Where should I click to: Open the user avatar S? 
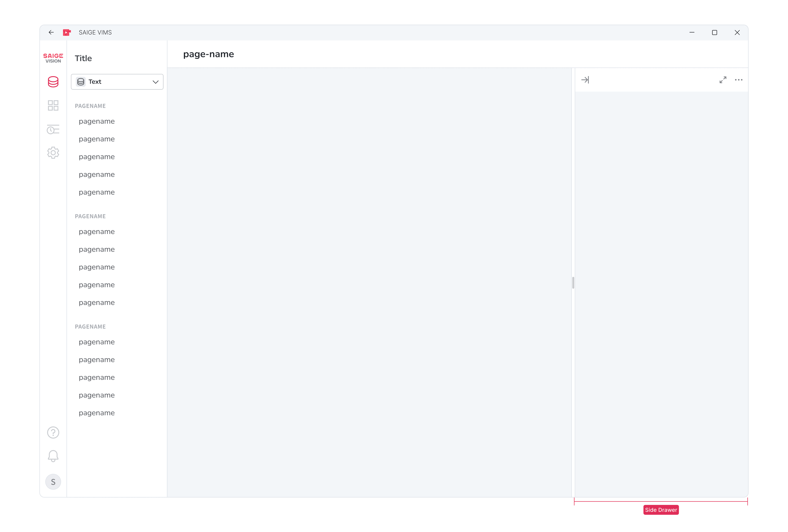click(x=53, y=482)
